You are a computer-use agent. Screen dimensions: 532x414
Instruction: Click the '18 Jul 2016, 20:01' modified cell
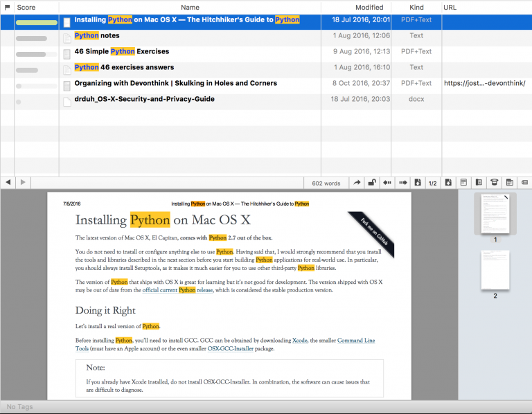361,19
